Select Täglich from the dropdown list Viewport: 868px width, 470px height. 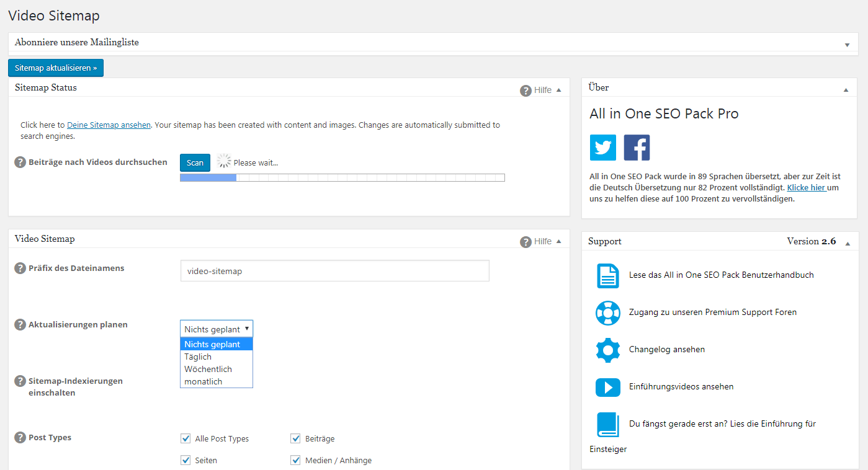[198, 357]
